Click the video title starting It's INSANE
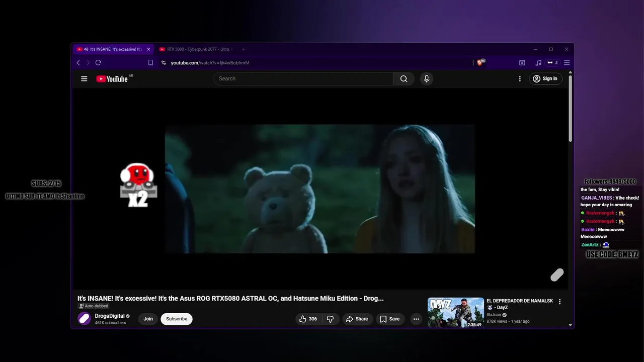Image resolution: width=644 pixels, height=362 pixels. point(230,298)
